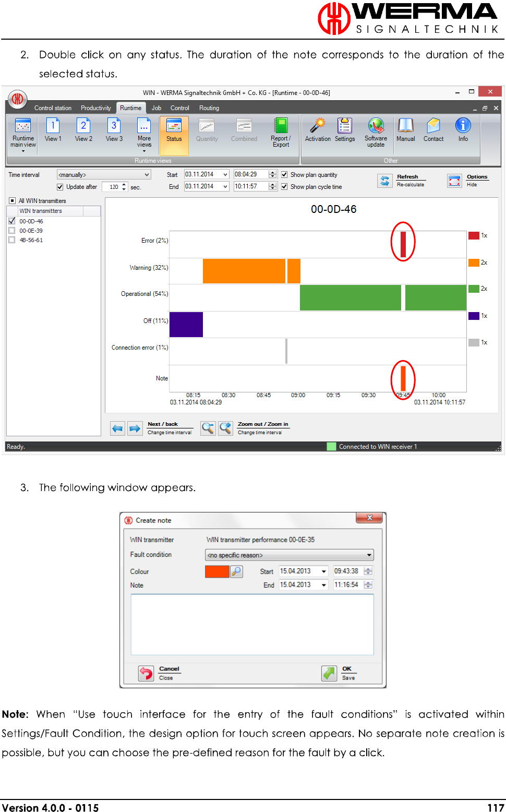Image resolution: width=506 pixels, height=812 pixels.
Task: Click the Options hide icon
Action: click(x=454, y=181)
